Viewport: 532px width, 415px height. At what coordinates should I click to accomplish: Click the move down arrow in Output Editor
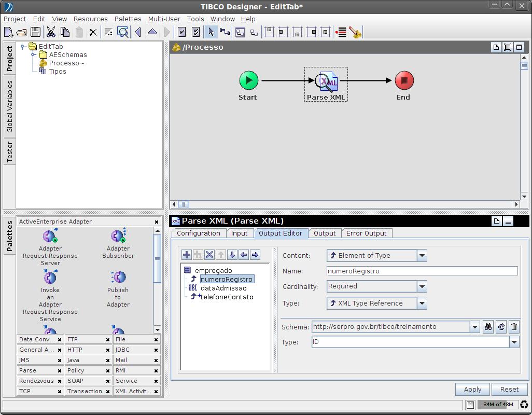coord(232,255)
